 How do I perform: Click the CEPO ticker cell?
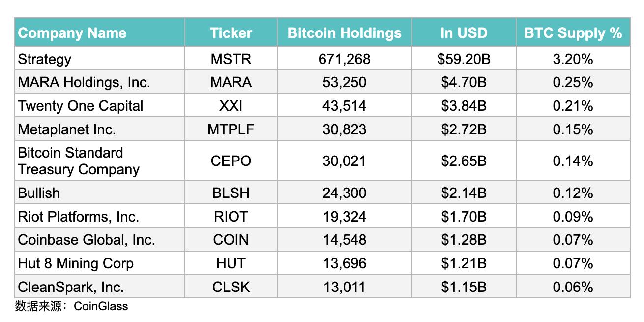(x=231, y=161)
